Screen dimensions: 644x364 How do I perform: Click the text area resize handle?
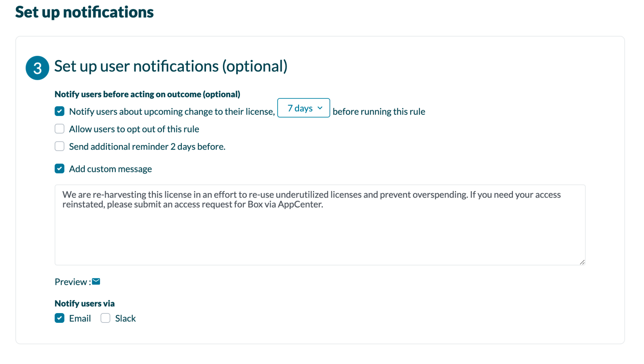582,262
